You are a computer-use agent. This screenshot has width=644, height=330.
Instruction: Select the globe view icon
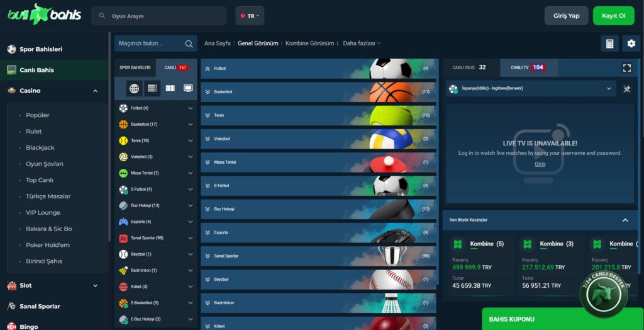coord(134,88)
